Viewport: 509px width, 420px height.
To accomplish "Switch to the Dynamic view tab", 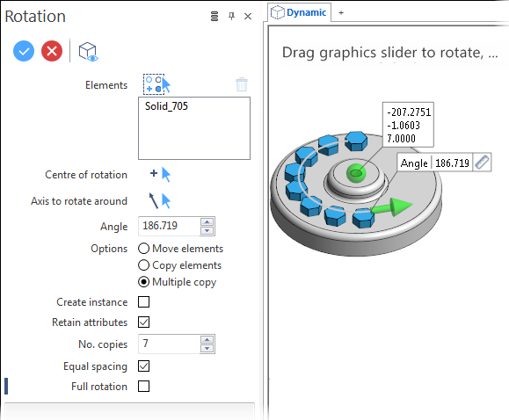I will 299,12.
